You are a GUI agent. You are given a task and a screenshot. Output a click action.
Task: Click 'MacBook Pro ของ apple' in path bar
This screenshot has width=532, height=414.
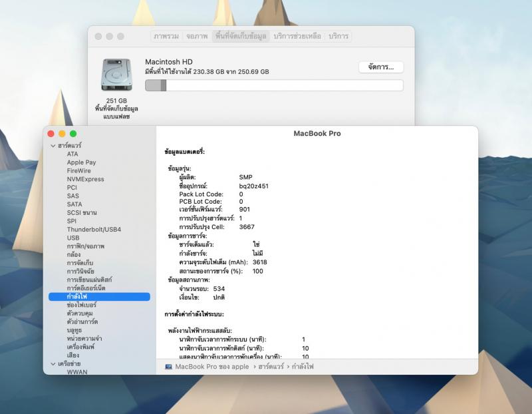(212, 367)
